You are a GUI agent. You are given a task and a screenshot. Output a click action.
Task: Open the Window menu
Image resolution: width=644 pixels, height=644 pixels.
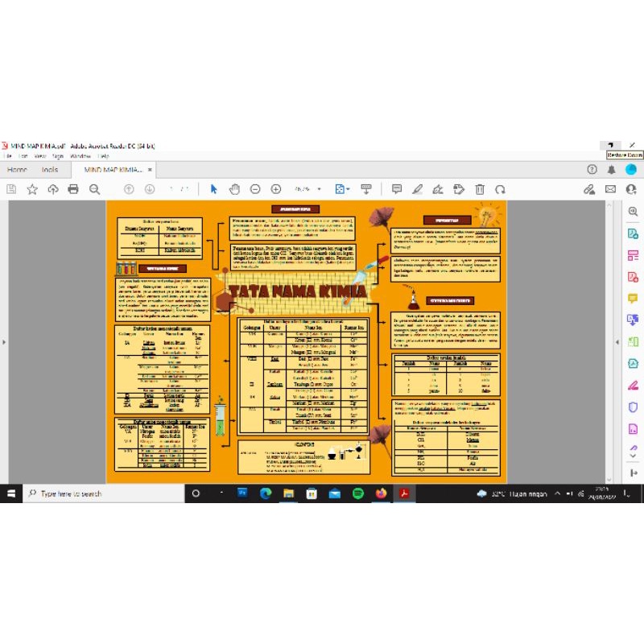coord(80,155)
